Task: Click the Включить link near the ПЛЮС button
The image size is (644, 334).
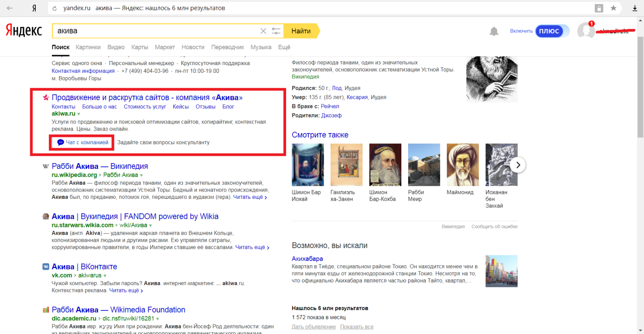Action: (522, 31)
